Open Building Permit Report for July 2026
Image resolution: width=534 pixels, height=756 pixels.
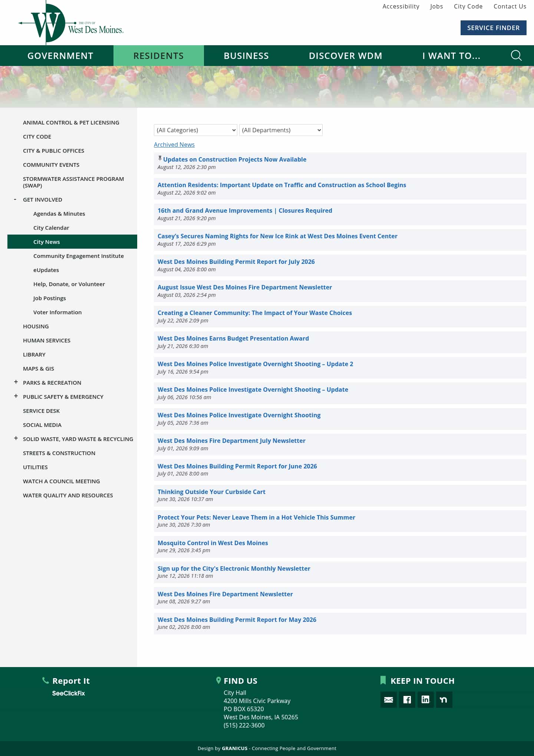[236, 262]
